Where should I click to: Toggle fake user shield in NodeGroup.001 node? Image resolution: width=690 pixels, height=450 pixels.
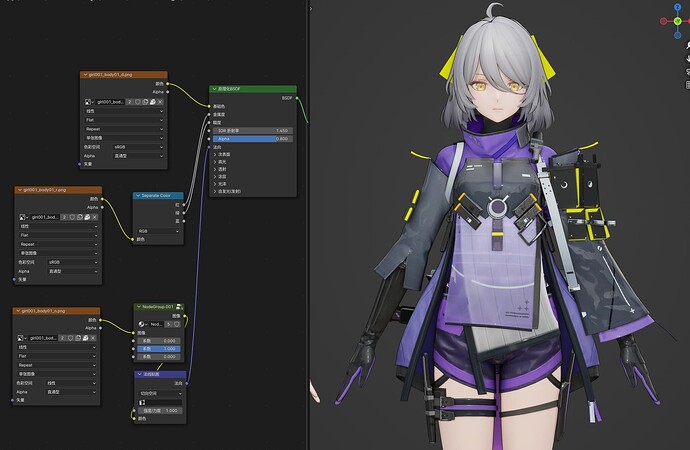tap(176, 324)
